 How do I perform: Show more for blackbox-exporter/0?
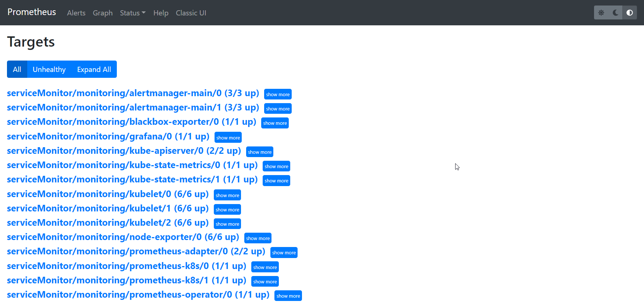[275, 123]
